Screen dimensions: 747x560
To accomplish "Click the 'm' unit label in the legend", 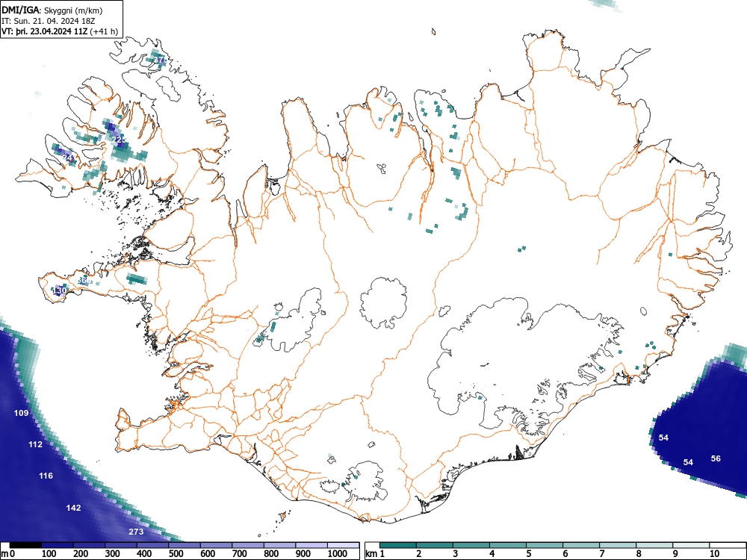I will tap(5, 554).
